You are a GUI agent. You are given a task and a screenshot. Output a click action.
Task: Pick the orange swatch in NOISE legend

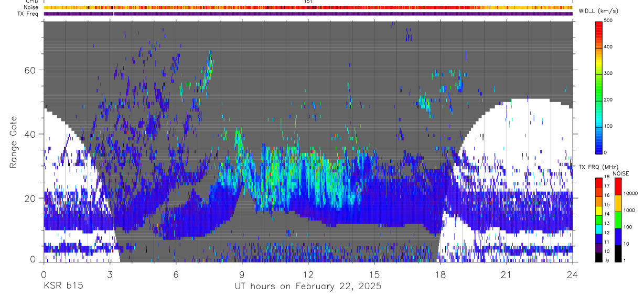click(x=618, y=203)
